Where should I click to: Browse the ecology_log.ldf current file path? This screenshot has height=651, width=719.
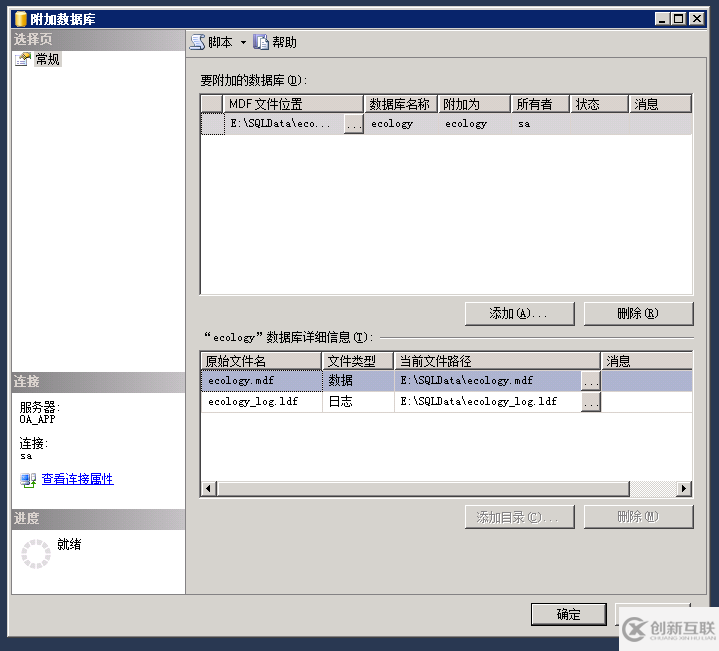click(591, 402)
